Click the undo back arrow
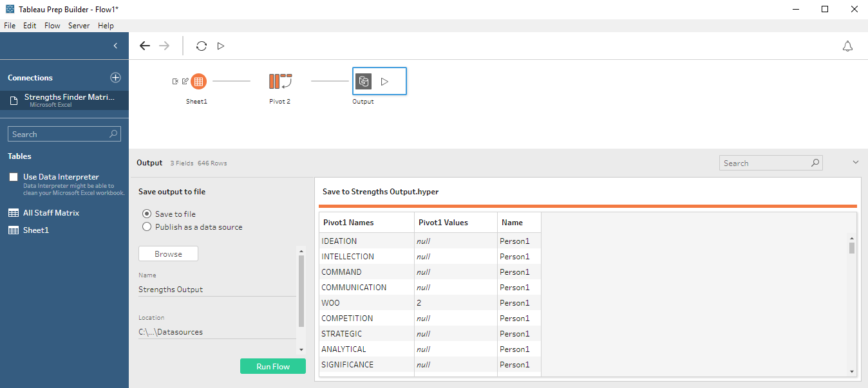 point(145,46)
